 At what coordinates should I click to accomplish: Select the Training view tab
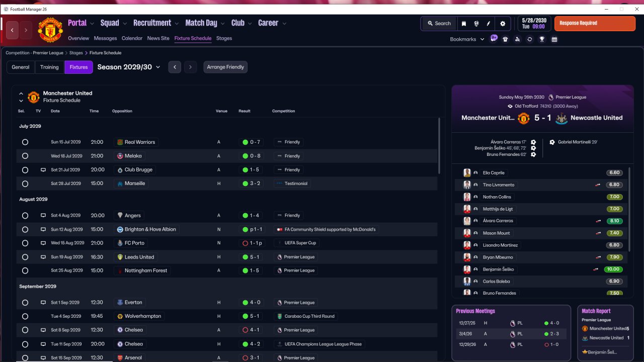(x=49, y=67)
